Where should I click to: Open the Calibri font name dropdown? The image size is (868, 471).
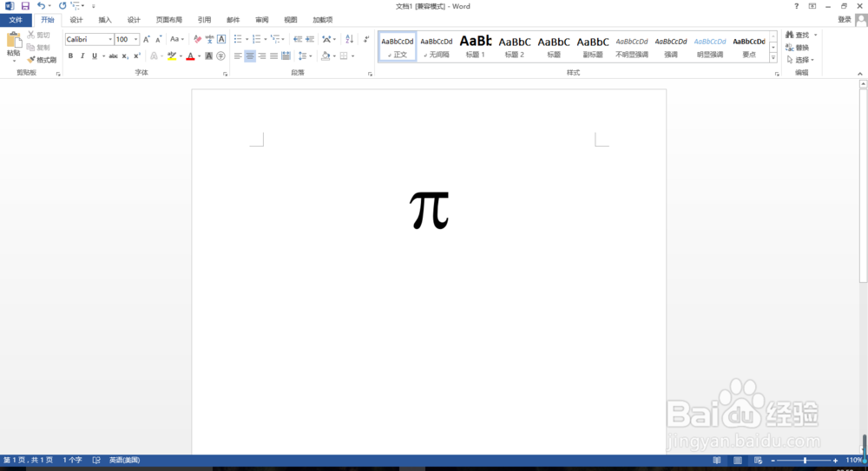(110, 39)
